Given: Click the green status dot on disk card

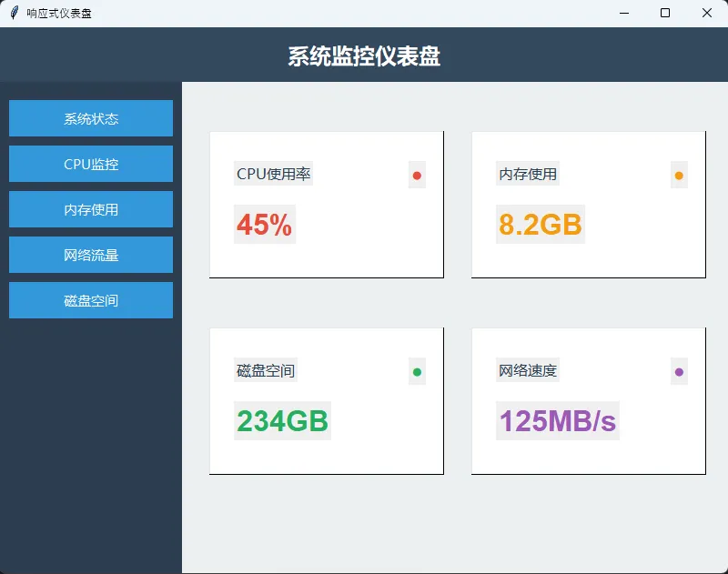Looking at the screenshot, I should click(417, 372).
